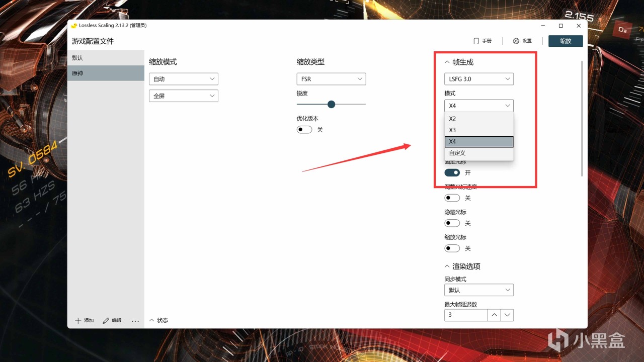Open the LSFG 3.0 frame generation dropdown
The image size is (644, 362).
(479, 79)
